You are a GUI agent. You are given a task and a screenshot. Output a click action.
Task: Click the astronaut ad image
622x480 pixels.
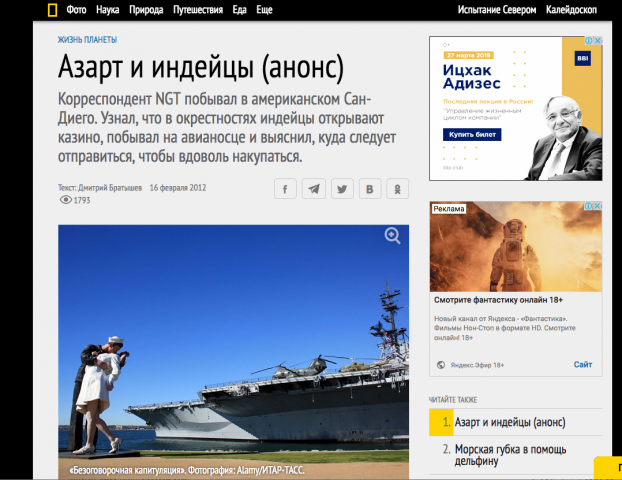coord(516,247)
